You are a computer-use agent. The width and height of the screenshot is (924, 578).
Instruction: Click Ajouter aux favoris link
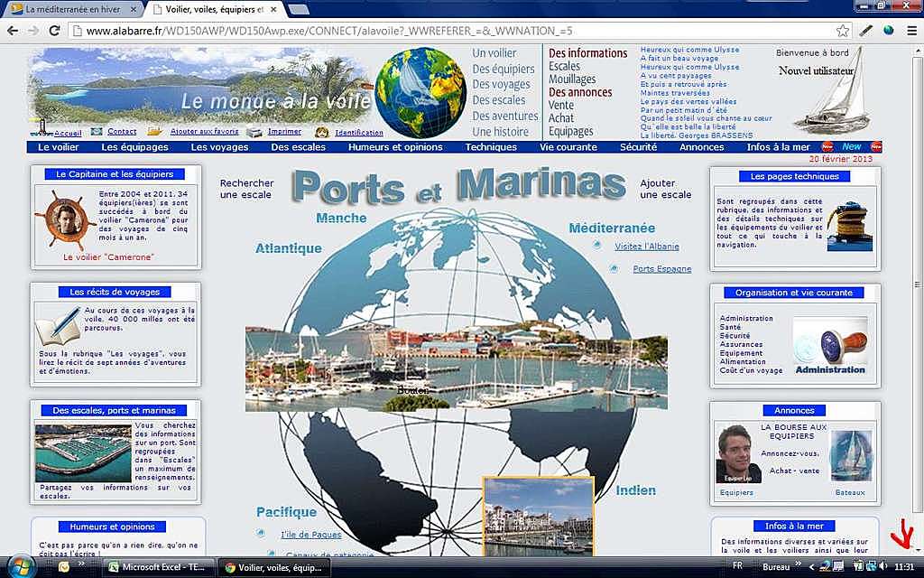(x=205, y=132)
